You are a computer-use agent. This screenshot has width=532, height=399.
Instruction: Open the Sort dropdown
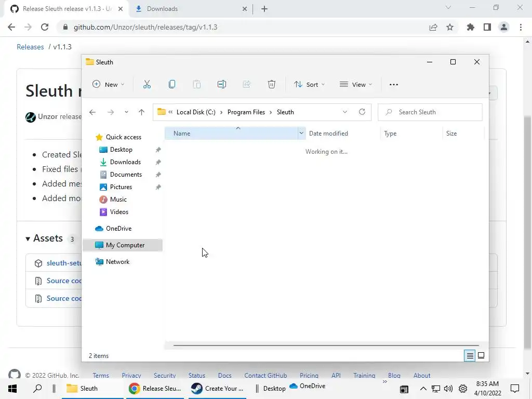click(x=310, y=85)
